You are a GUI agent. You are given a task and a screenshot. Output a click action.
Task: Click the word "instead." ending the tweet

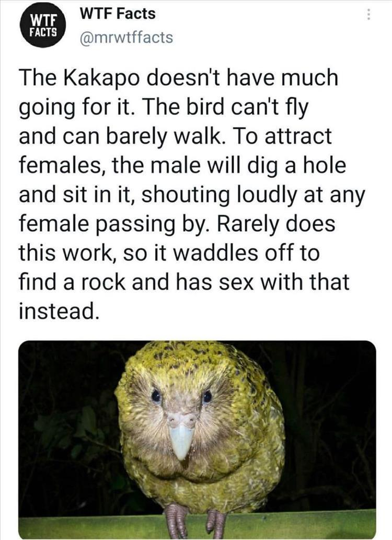point(59,310)
